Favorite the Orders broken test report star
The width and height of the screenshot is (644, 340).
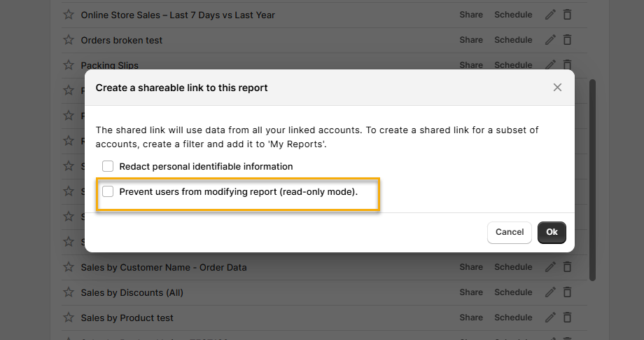click(69, 40)
